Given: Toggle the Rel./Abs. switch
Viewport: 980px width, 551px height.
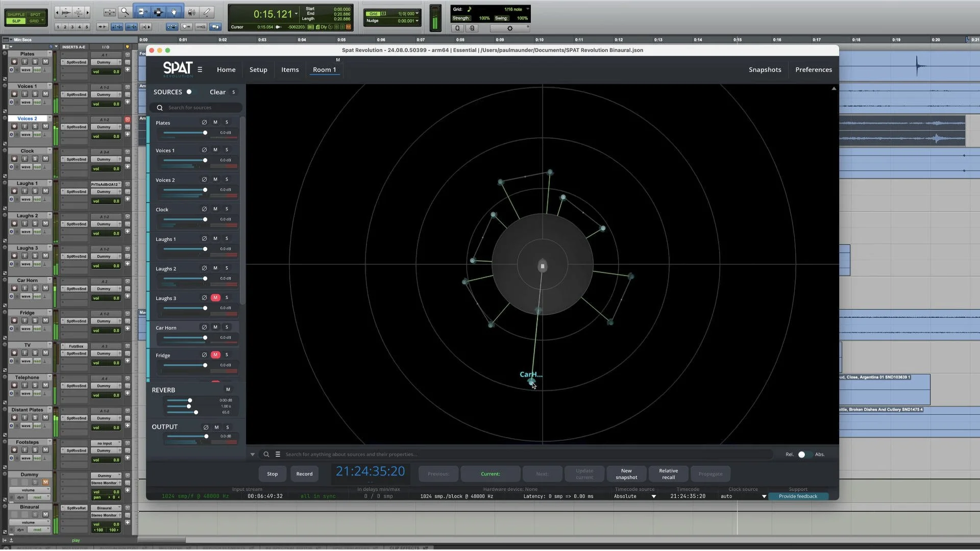Looking at the screenshot, I should 803,455.
